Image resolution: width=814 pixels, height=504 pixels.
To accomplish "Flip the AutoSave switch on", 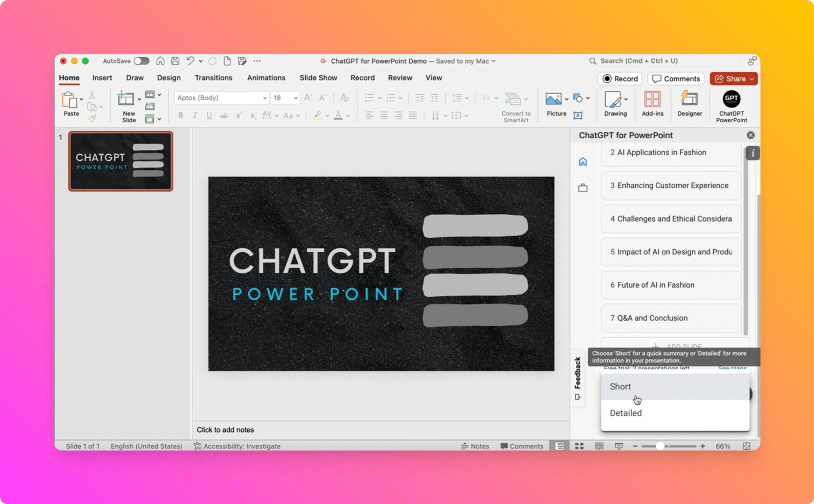I will (x=142, y=61).
